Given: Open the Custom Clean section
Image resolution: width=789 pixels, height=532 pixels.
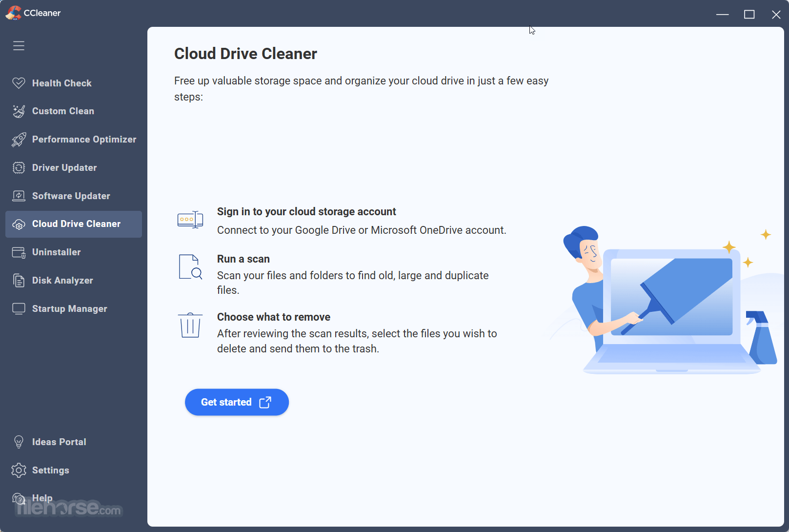Looking at the screenshot, I should (x=74, y=111).
